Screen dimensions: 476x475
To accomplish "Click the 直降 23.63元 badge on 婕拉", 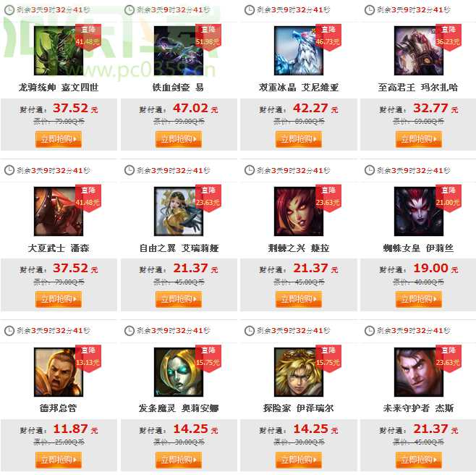I will click(x=328, y=197).
